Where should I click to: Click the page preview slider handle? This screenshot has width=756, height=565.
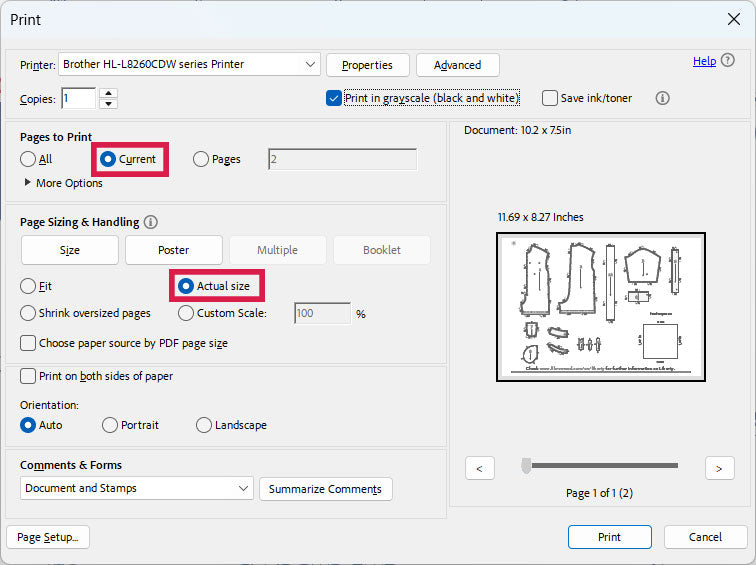(x=526, y=465)
